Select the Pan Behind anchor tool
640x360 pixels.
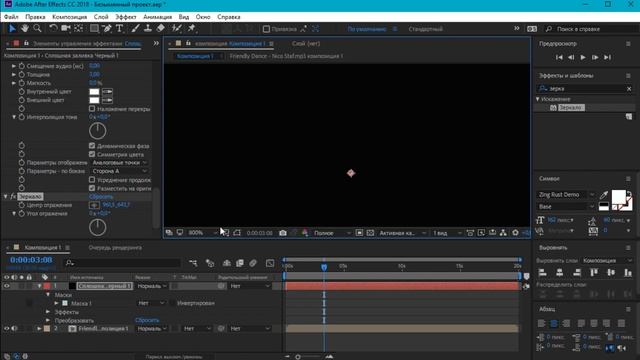coord(79,28)
